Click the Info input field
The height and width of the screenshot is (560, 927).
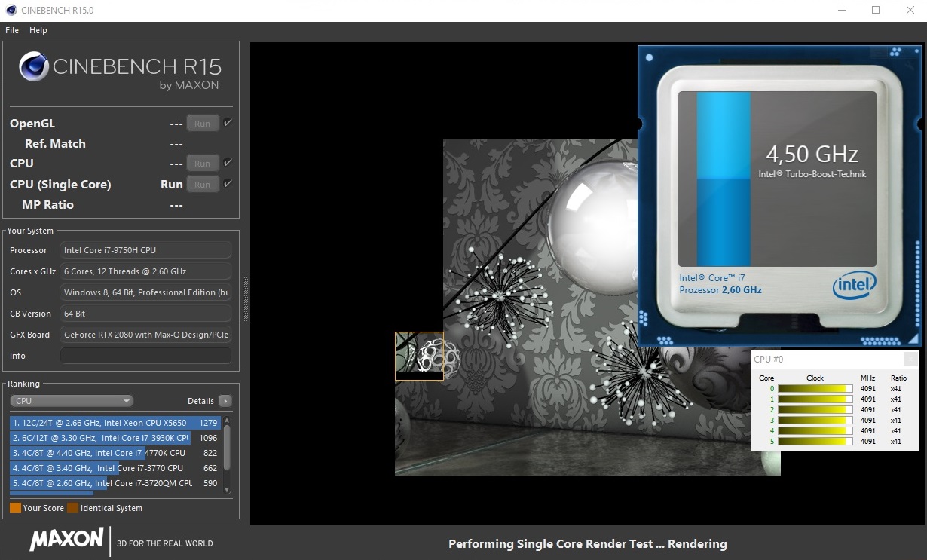[145, 356]
